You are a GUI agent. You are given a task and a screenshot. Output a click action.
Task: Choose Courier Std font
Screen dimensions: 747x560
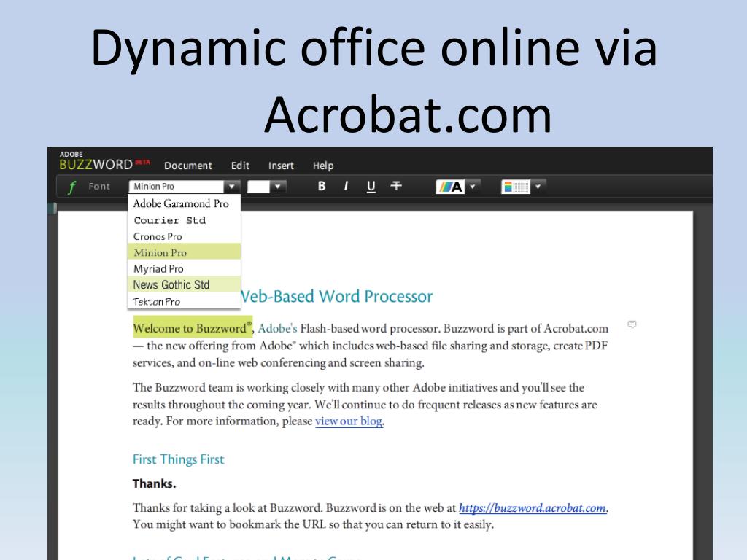(184, 220)
